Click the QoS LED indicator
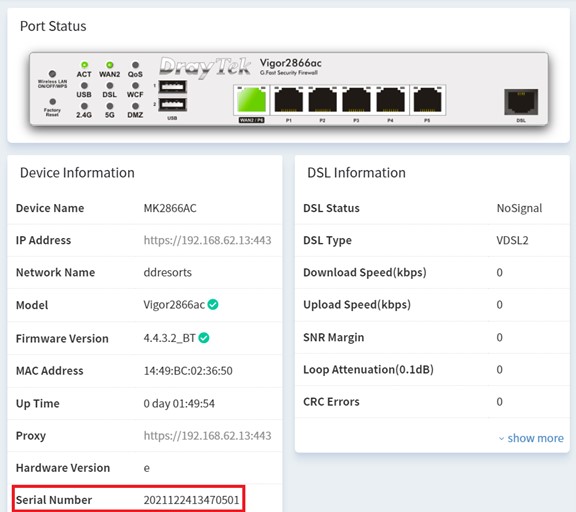The width and height of the screenshot is (576, 512). pyautogui.click(x=135, y=65)
